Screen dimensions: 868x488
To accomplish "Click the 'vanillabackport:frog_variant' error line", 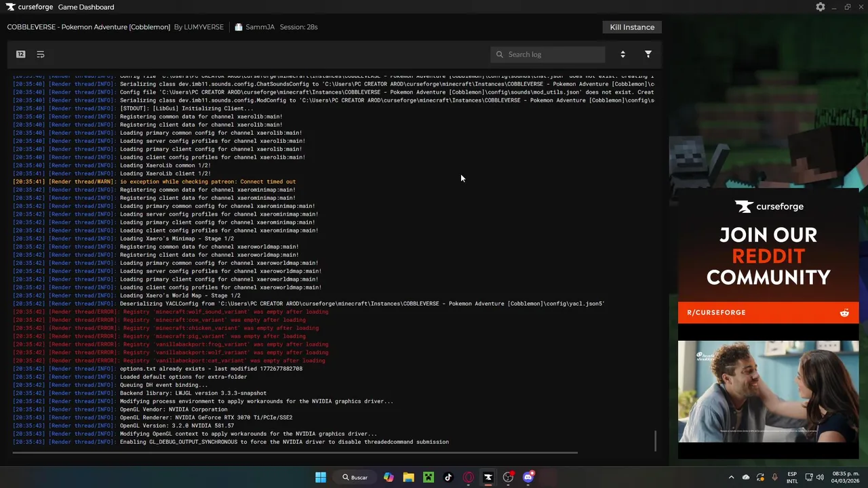I will [171, 344].
